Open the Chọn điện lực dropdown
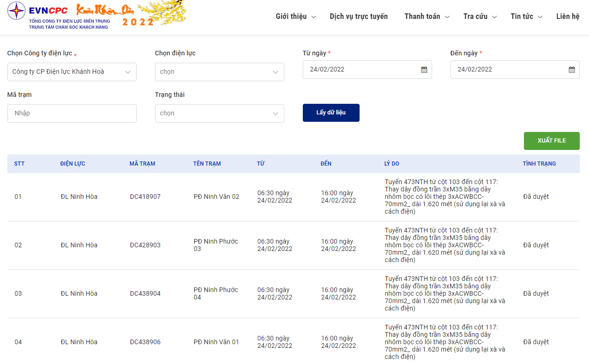Image resolution: width=589 pixels, height=364 pixels. click(x=220, y=72)
